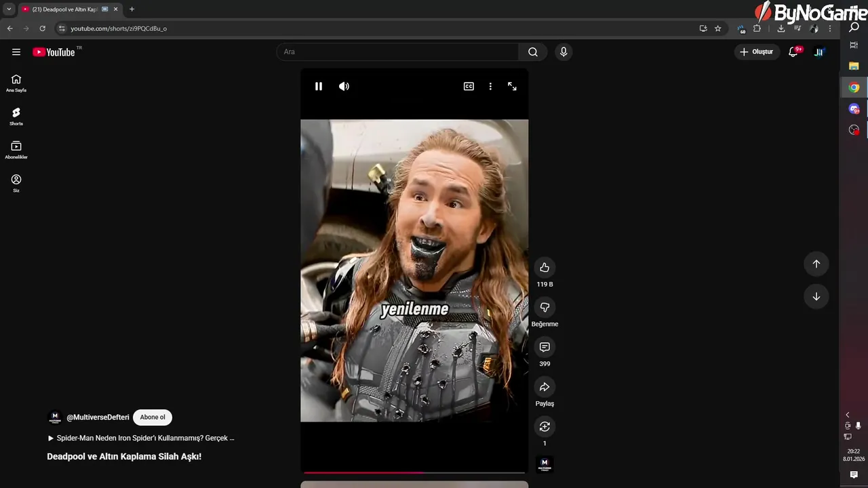Show hidden system tray icons chevron
868x488 pixels.
tap(847, 415)
